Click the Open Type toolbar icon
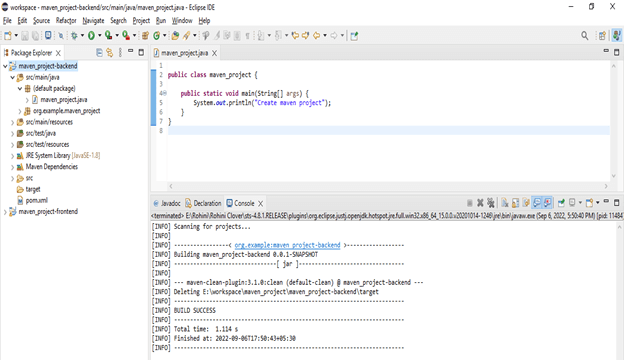 [175, 36]
